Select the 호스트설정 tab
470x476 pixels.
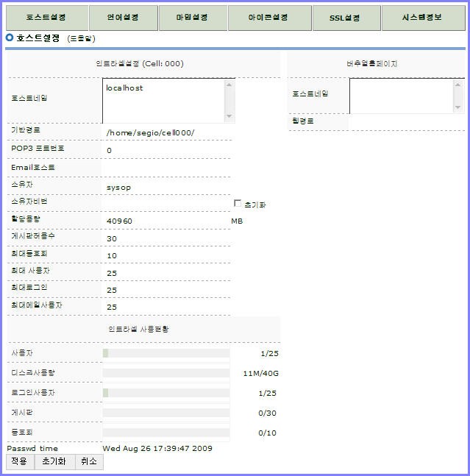pyautogui.click(x=46, y=17)
